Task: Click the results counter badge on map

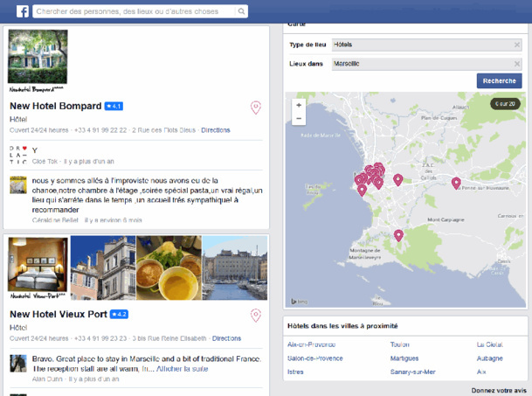Action: pos(505,103)
